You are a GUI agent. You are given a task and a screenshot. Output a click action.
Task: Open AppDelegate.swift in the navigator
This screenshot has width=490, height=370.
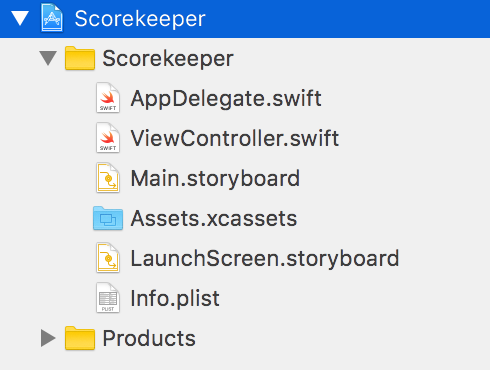pyautogui.click(x=226, y=99)
